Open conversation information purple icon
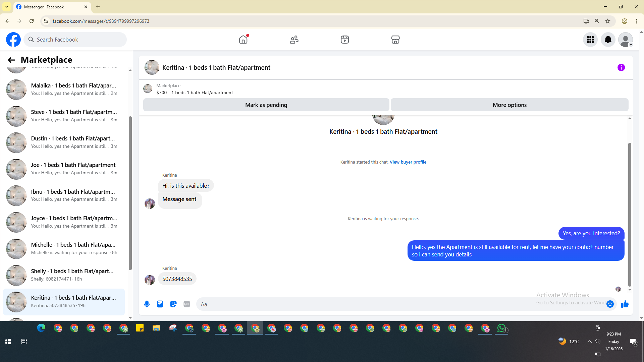This screenshot has height=362, width=644. (621, 67)
